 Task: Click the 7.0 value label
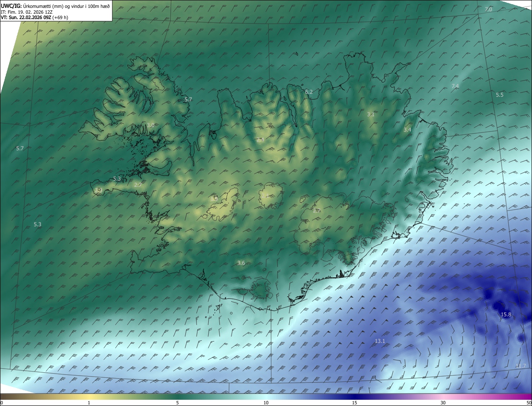coord(489,9)
